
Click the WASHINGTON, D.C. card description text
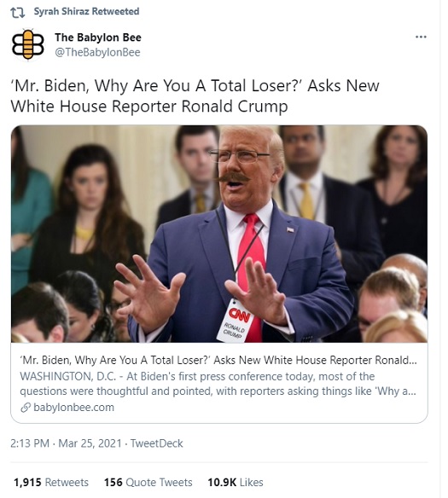point(218,384)
